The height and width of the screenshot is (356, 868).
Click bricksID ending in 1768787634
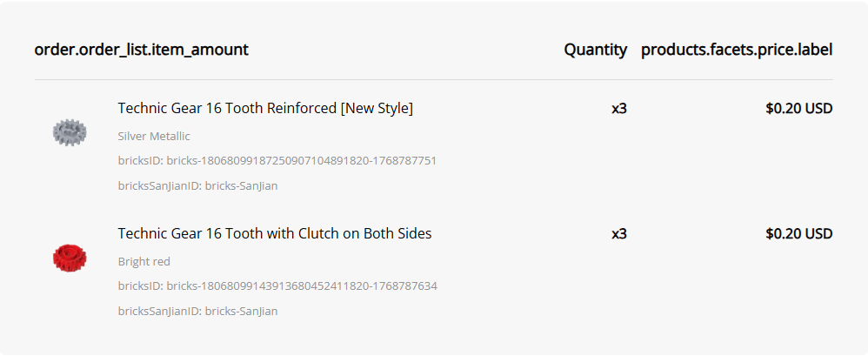pyautogui.click(x=277, y=286)
